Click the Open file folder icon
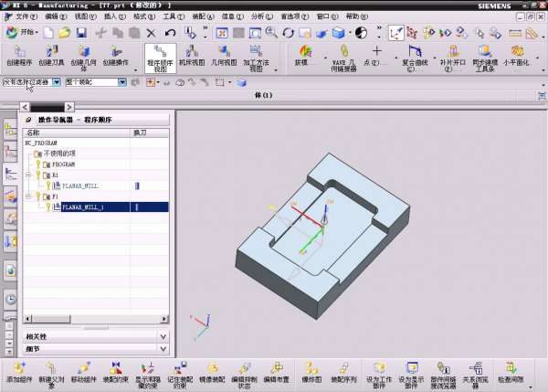 65,33
